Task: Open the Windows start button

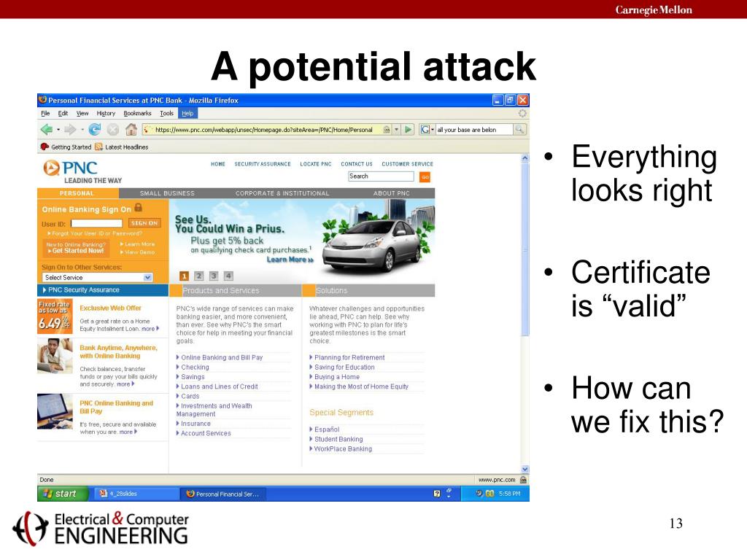Action: 63,494
